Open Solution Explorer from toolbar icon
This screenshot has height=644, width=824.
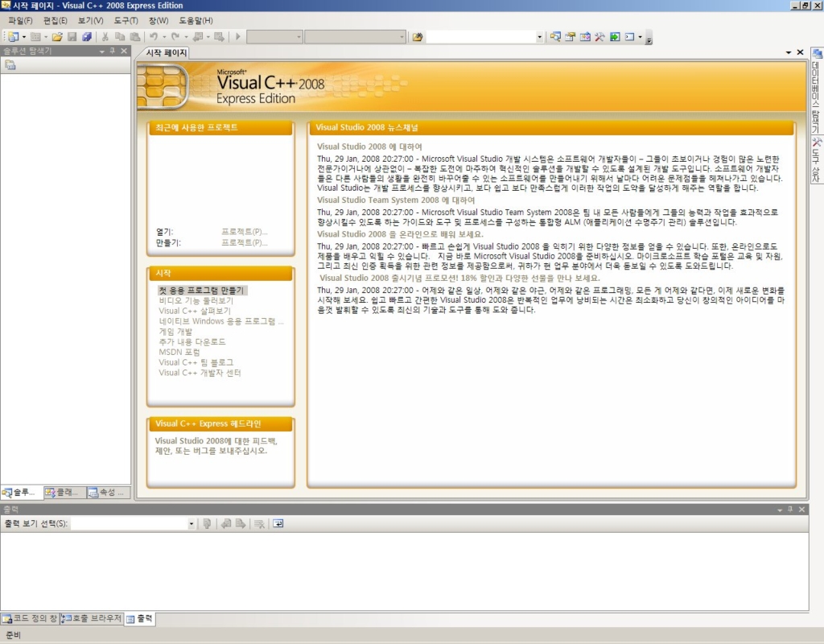click(x=555, y=37)
